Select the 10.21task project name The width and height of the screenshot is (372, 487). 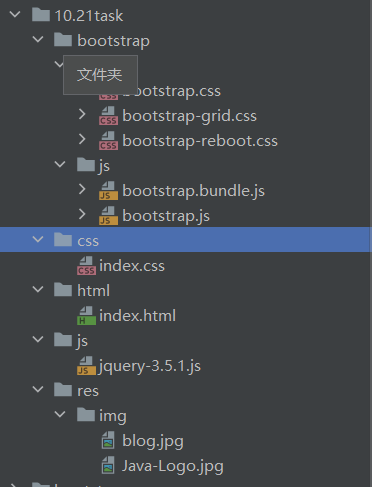pyautogui.click(x=89, y=16)
